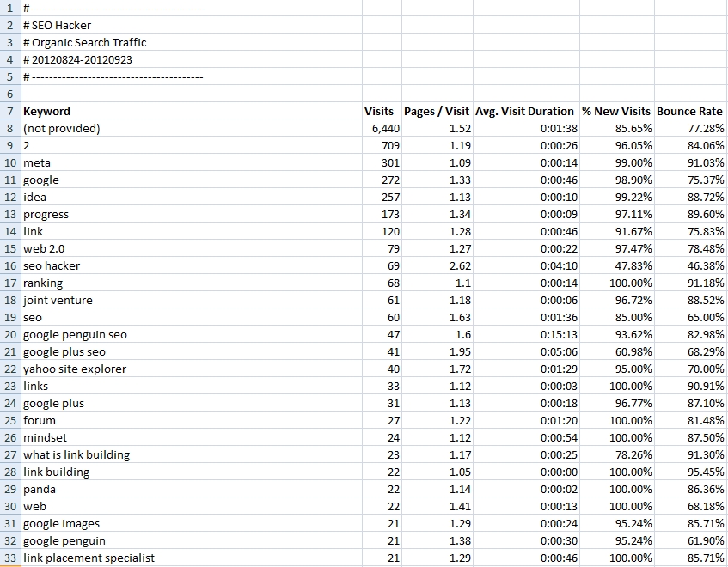Click the 'what is link building' cell
The image size is (728, 567).
pos(76,455)
